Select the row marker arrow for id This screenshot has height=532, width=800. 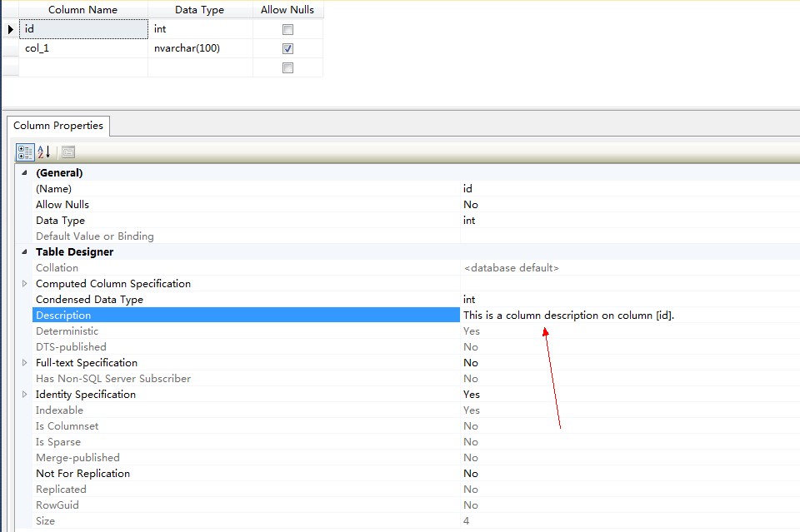[x=10, y=29]
